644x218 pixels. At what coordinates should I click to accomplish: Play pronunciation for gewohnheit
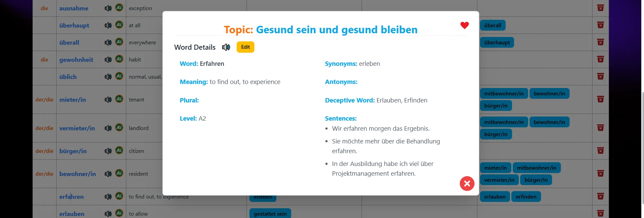point(108,60)
